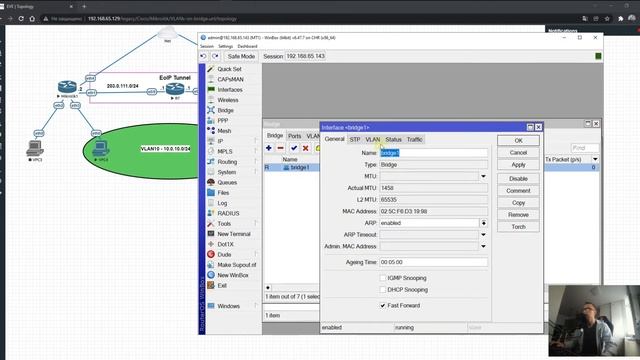Click the browser home icon
Screen dimensions: 640x360
pos(32,19)
